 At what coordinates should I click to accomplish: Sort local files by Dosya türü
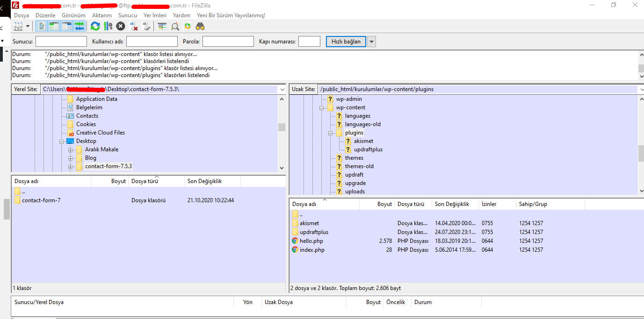tap(156, 181)
